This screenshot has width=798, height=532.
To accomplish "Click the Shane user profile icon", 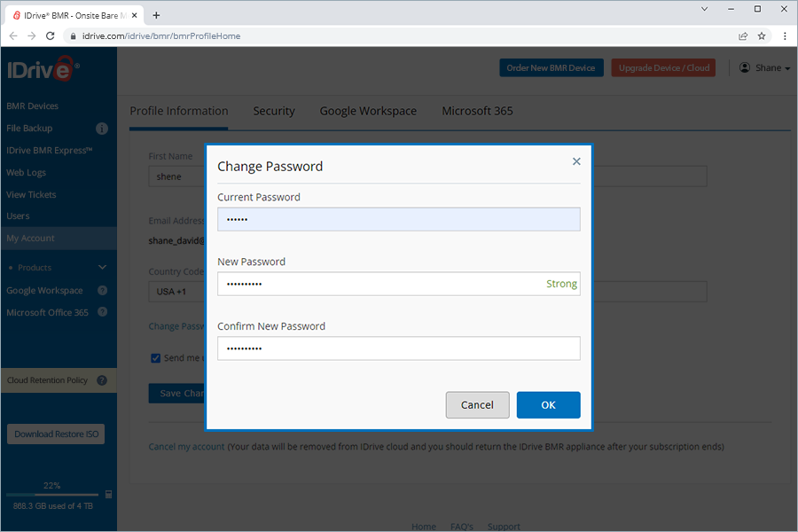I will pos(745,67).
